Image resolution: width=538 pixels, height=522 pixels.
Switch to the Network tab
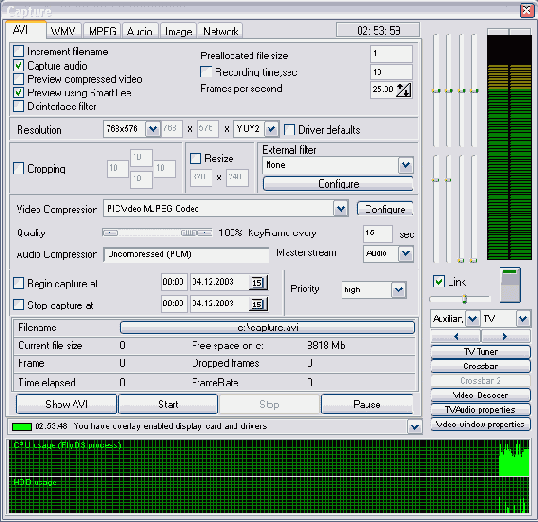pos(220,31)
